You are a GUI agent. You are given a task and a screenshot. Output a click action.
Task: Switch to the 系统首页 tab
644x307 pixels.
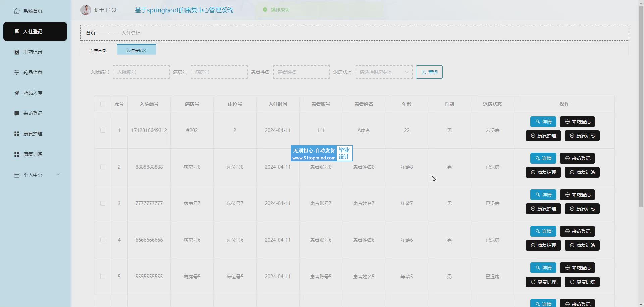[x=98, y=50]
